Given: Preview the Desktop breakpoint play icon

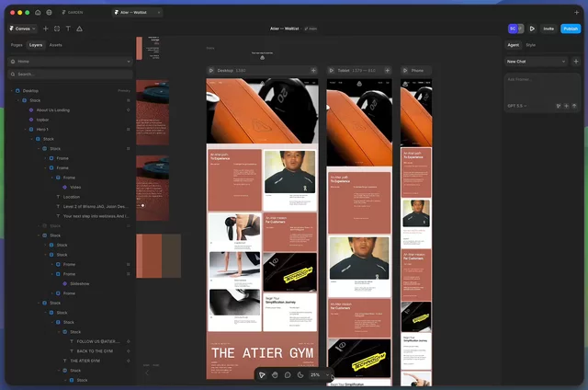Looking at the screenshot, I should pos(211,70).
